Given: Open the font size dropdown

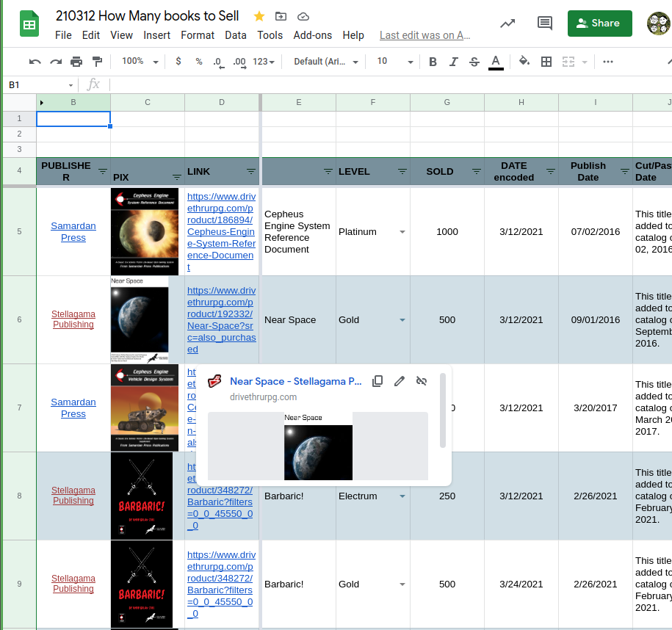Looking at the screenshot, I should [394, 61].
